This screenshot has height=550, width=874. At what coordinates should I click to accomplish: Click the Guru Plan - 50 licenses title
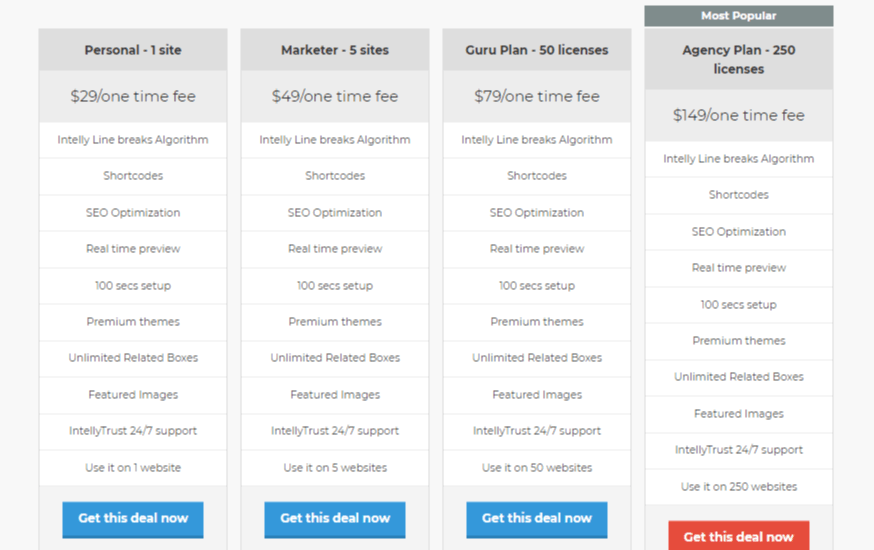(x=537, y=50)
